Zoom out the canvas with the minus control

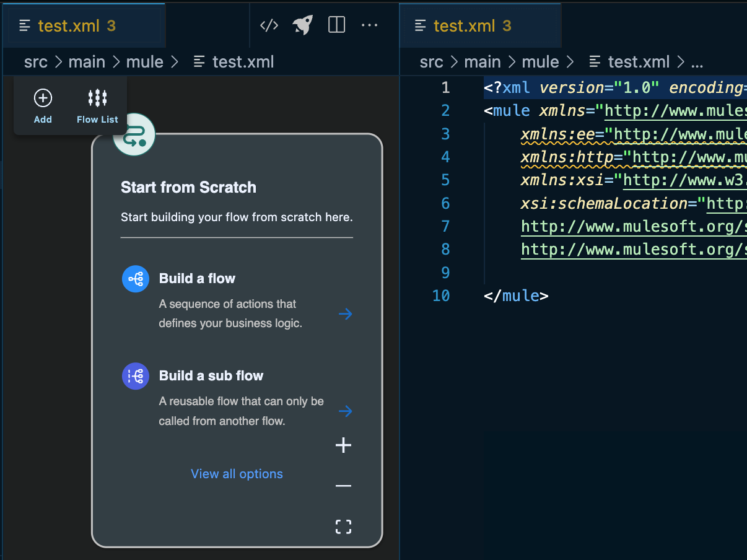pyautogui.click(x=343, y=485)
